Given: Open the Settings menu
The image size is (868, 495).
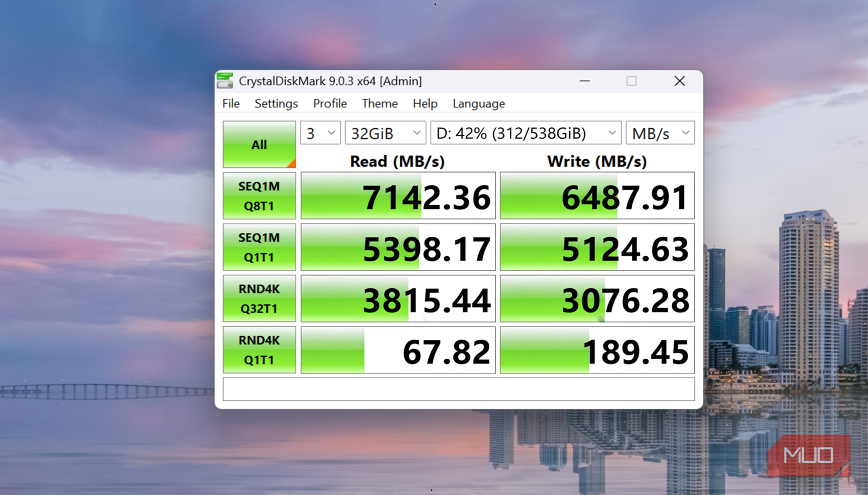Looking at the screenshot, I should [276, 104].
